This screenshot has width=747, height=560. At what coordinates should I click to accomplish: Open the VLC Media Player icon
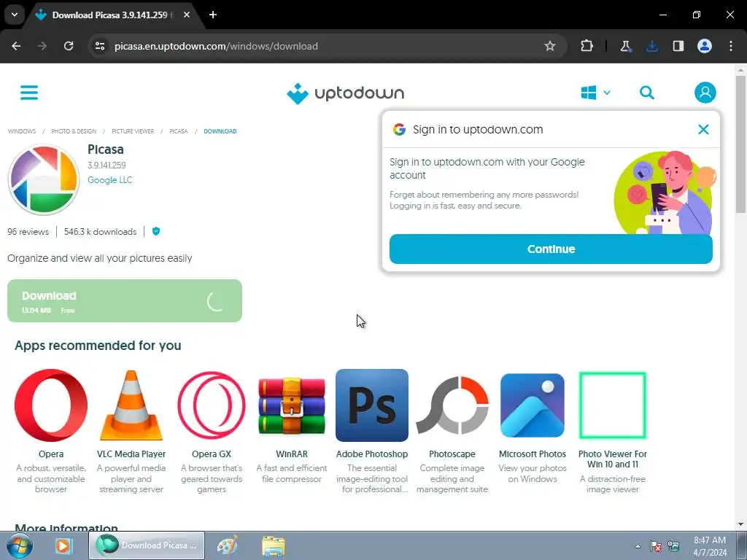pyautogui.click(x=131, y=405)
